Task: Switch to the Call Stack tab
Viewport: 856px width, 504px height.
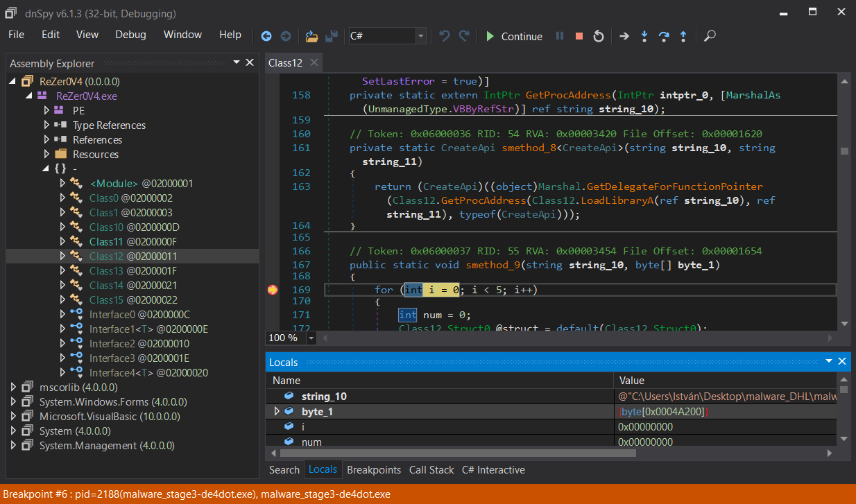Action: tap(431, 470)
